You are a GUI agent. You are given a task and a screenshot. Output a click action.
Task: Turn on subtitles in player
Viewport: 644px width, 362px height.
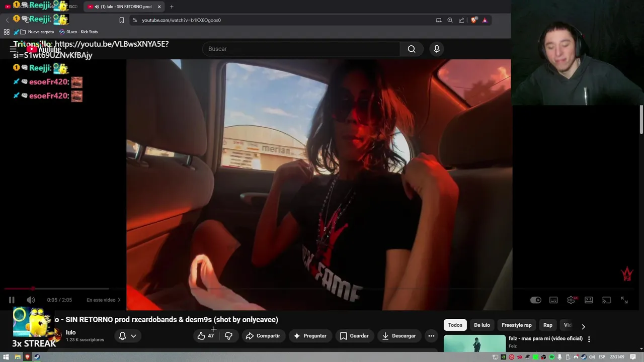553,300
